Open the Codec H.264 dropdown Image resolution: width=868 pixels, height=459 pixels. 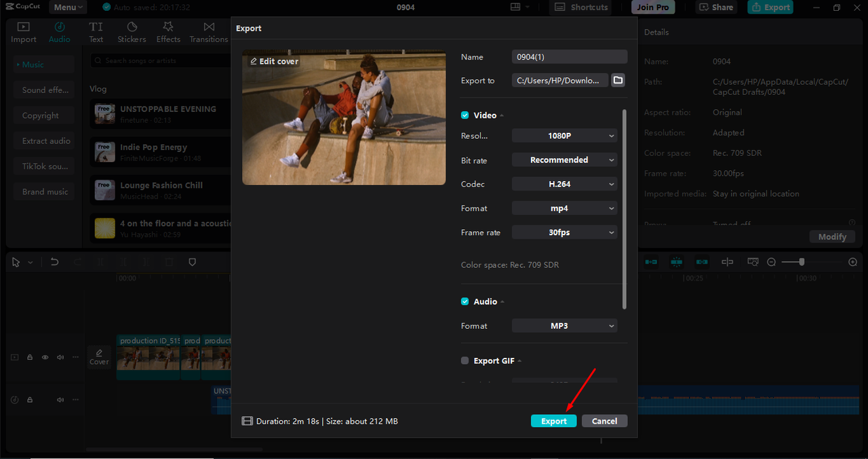(x=564, y=184)
